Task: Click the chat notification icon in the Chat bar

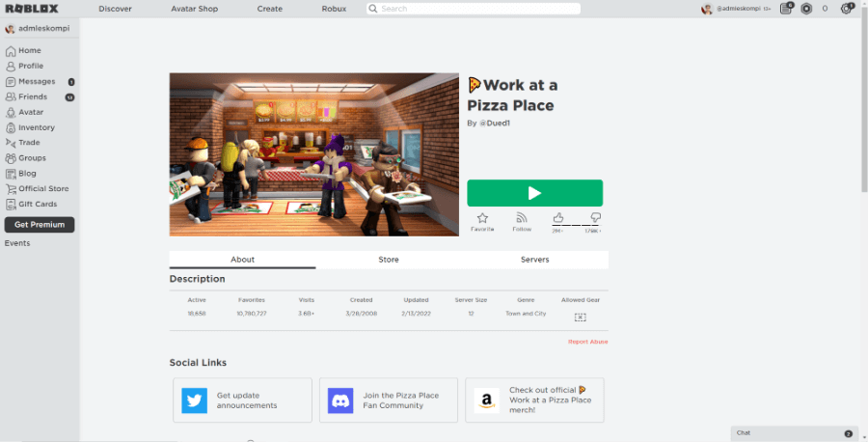Action: click(848, 433)
